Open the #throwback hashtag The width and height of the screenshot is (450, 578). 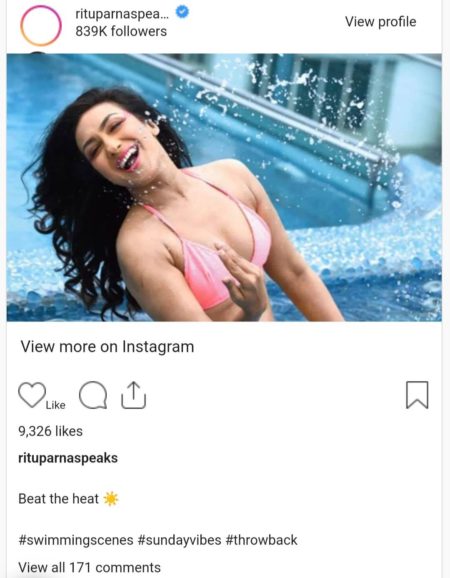coord(261,540)
